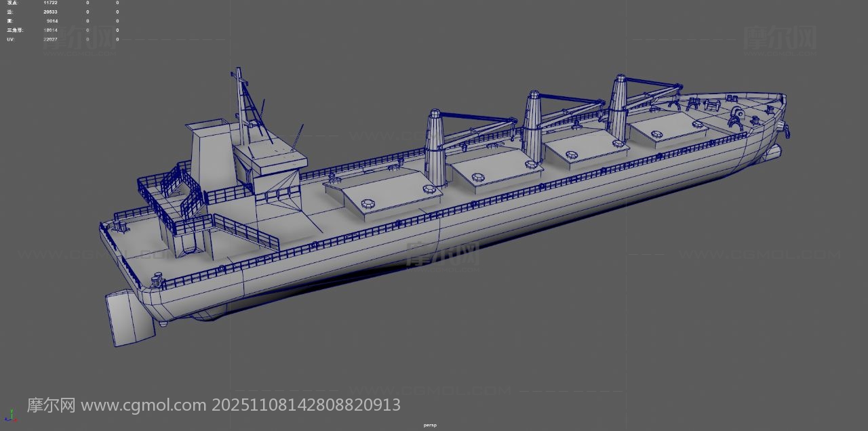
Task: Select the middle cargo crane tower
Action: 533,127
